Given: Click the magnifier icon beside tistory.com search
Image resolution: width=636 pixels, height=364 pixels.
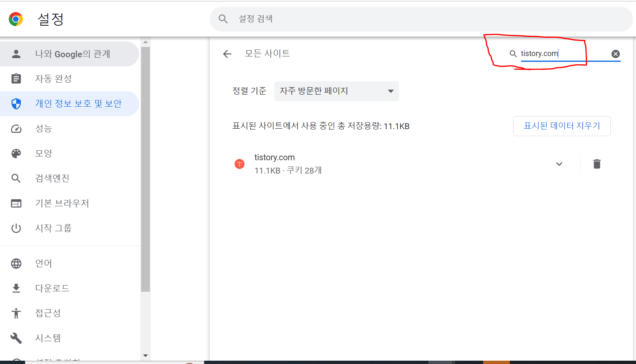Looking at the screenshot, I should pos(513,54).
